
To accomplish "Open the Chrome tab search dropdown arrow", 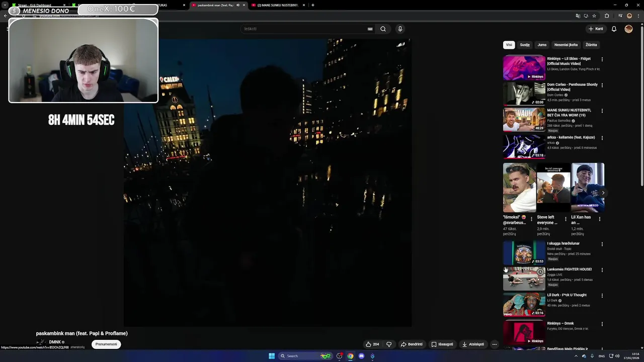I will [x=5, y=5].
